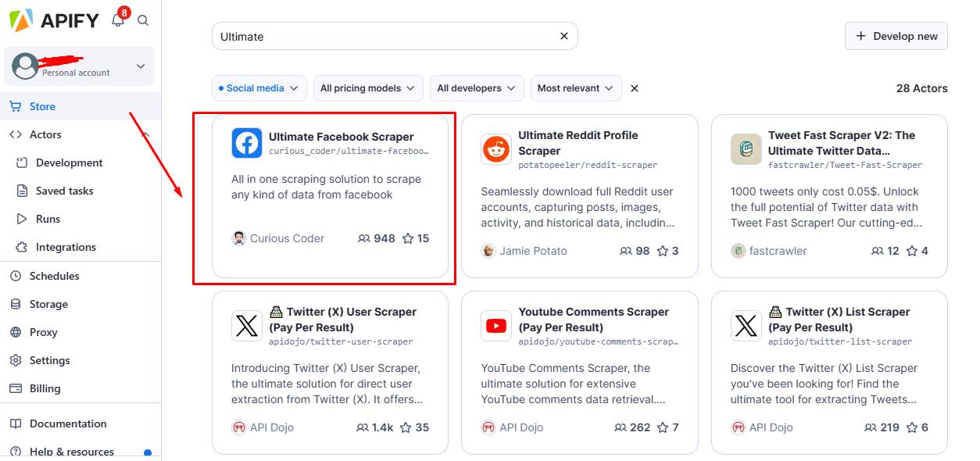
Task: Open the All developers dropdown
Action: click(477, 88)
